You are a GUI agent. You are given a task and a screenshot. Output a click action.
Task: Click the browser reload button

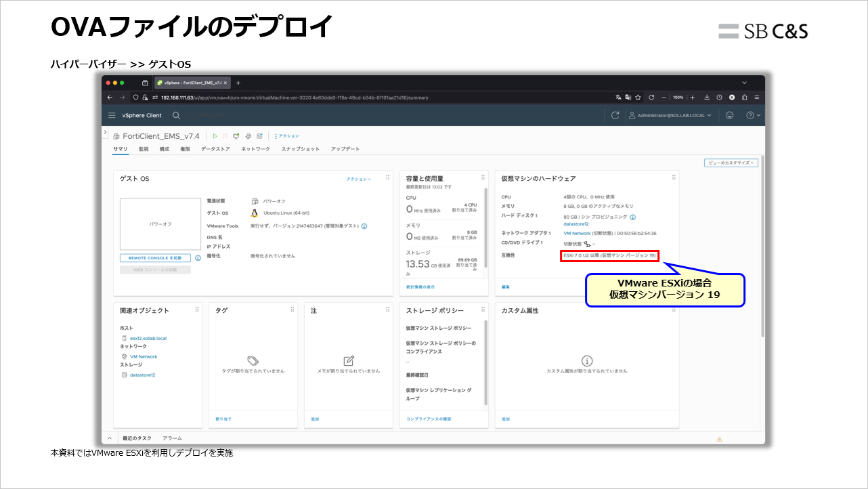tap(651, 97)
